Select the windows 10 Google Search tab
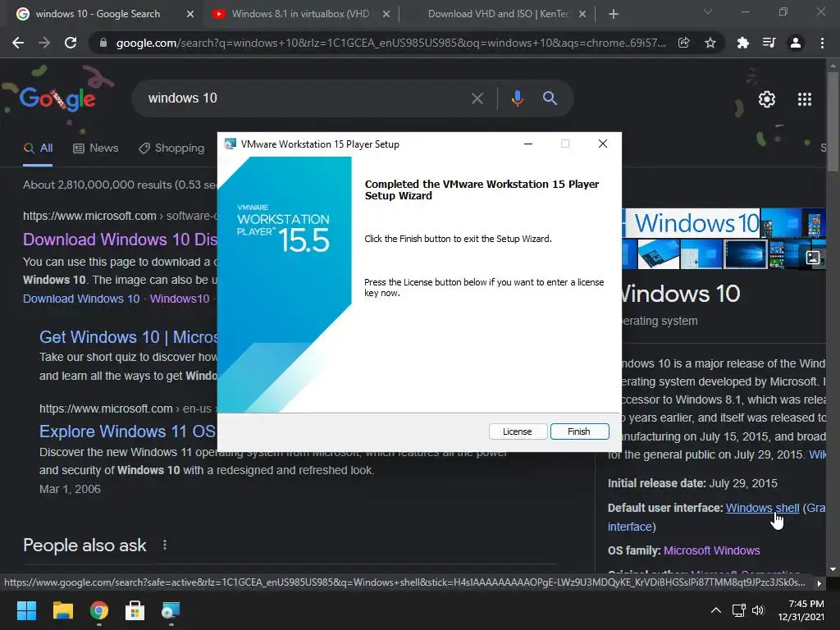 click(98, 14)
